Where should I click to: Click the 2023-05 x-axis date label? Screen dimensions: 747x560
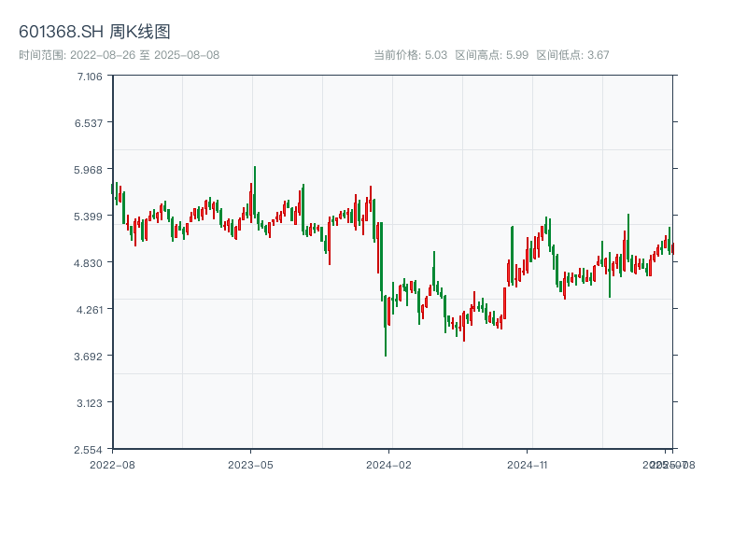point(250,464)
